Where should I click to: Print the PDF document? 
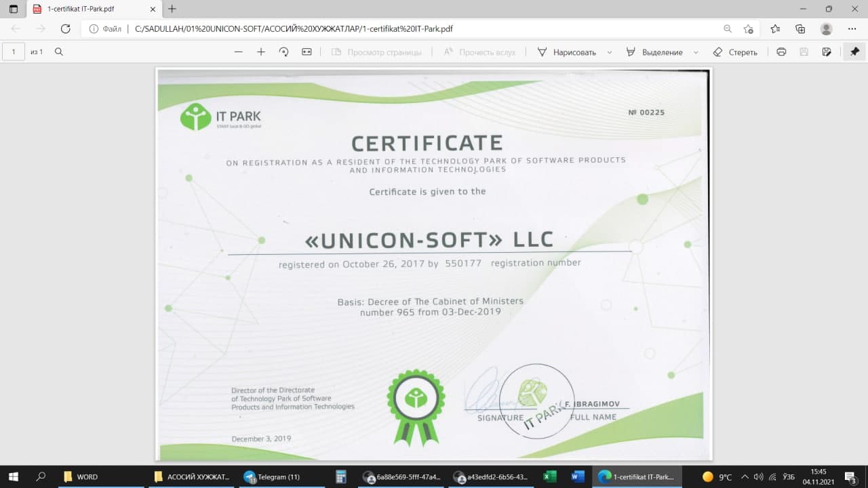click(x=781, y=52)
